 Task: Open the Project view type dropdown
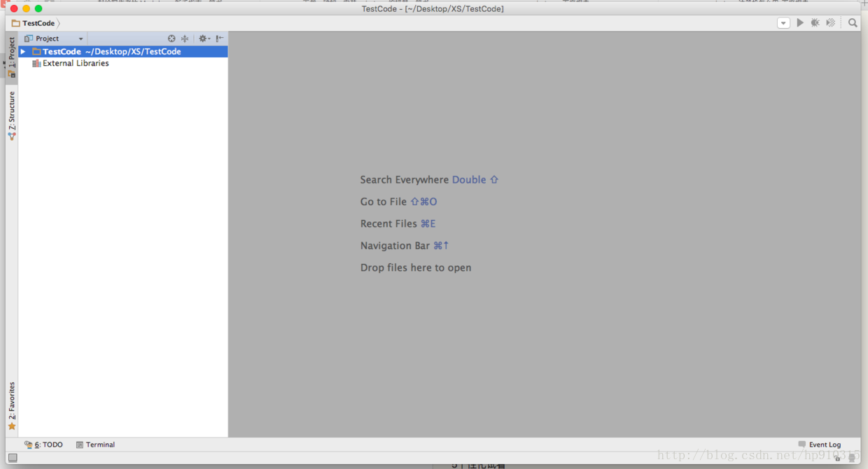click(x=54, y=38)
